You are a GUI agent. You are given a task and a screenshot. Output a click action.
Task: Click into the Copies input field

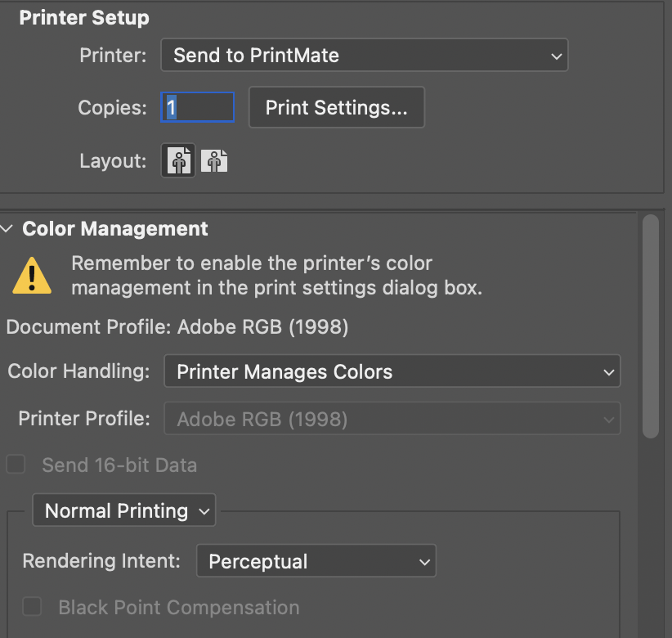point(198,107)
